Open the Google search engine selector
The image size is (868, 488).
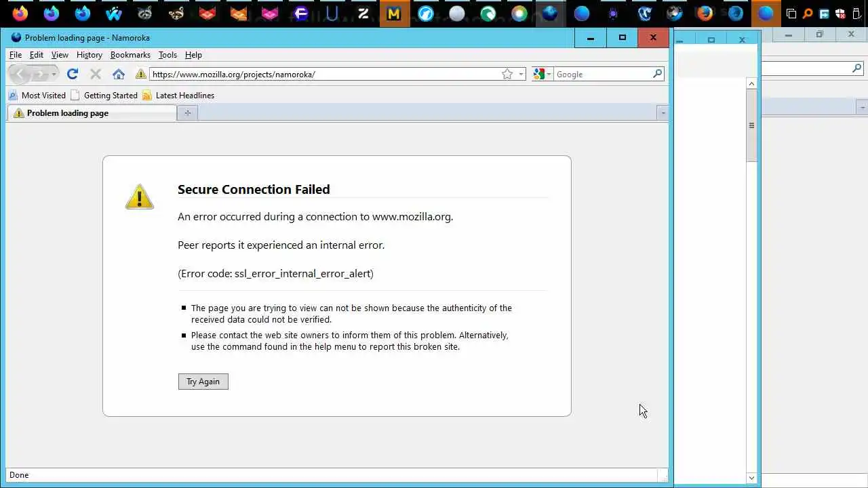tap(542, 74)
